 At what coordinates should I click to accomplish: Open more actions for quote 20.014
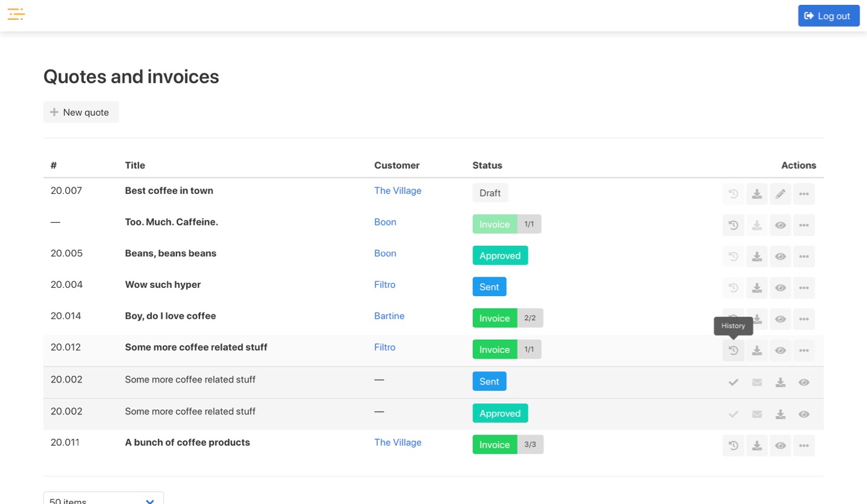804,319
